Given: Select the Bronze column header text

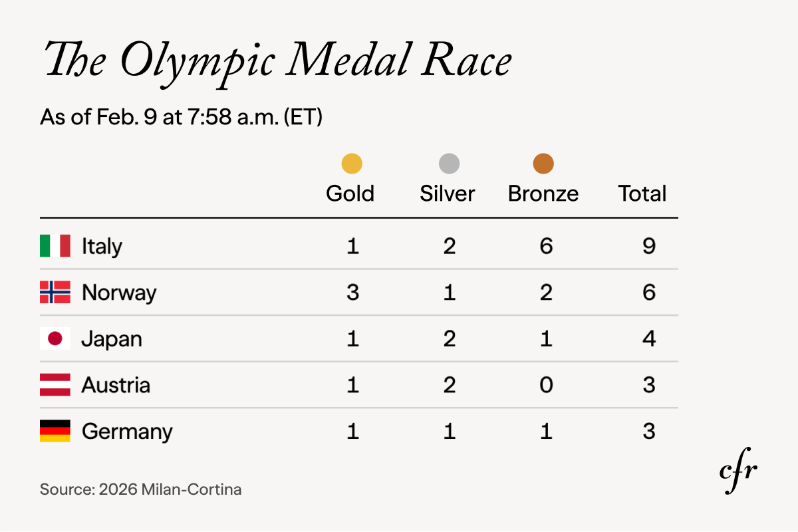Looking at the screenshot, I should (x=543, y=194).
